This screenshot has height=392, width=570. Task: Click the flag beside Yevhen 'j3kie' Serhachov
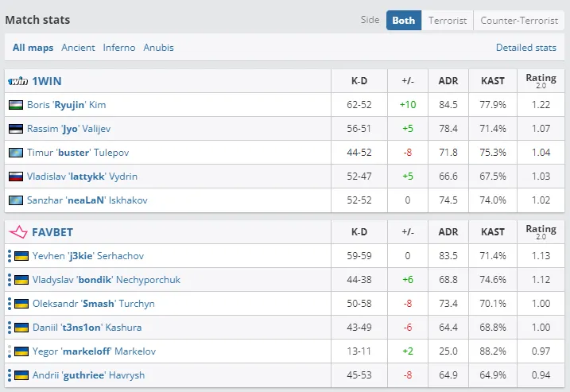pos(21,256)
